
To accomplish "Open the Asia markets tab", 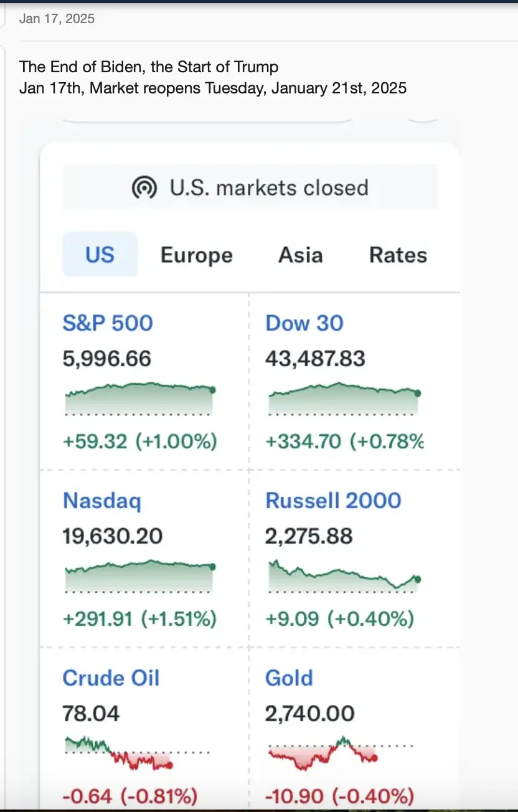I will tap(301, 255).
